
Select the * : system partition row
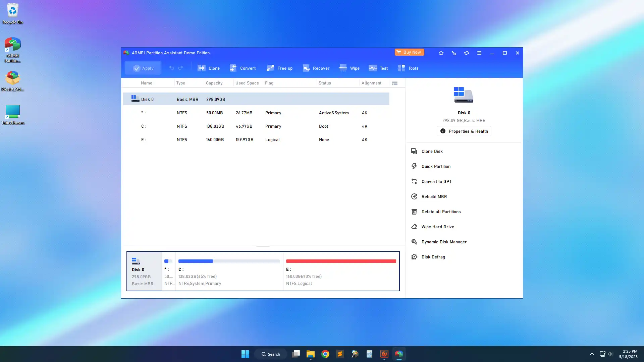click(x=256, y=113)
